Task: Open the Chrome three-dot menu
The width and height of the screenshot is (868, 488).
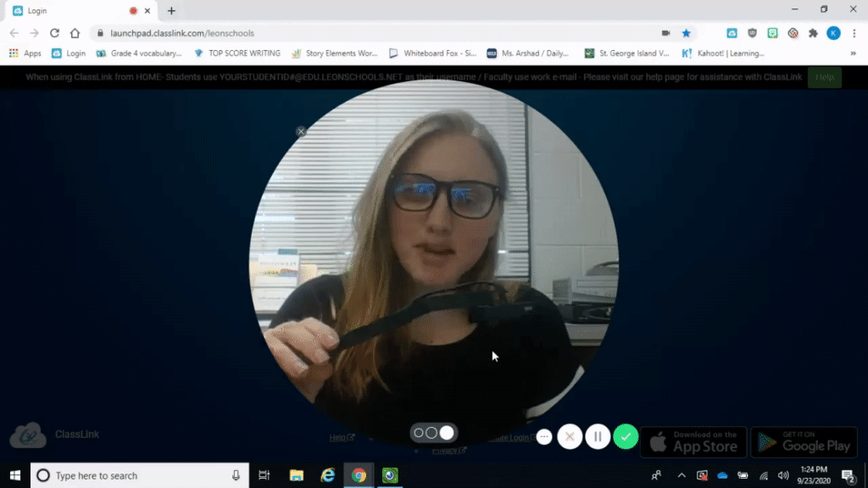Action: pos(854,33)
